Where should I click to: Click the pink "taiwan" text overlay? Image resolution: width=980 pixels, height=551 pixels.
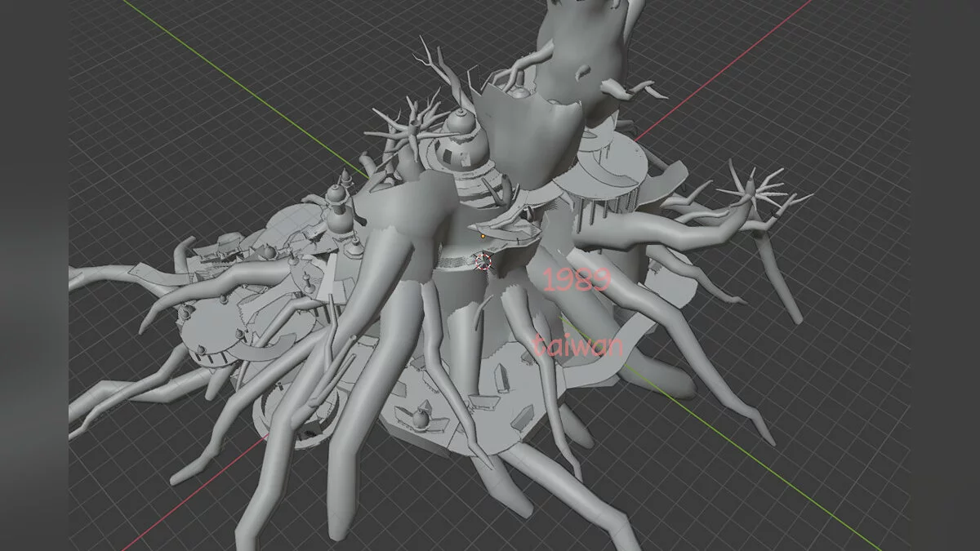pos(578,345)
